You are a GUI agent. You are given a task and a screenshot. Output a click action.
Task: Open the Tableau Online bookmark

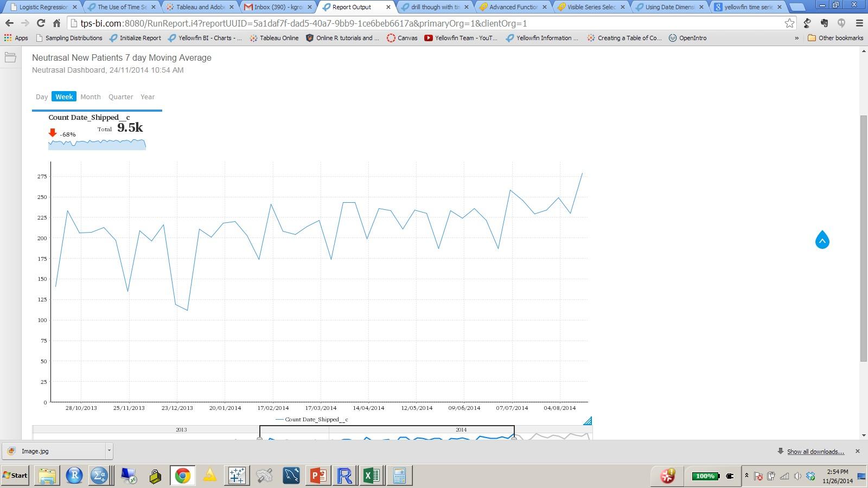pyautogui.click(x=274, y=38)
